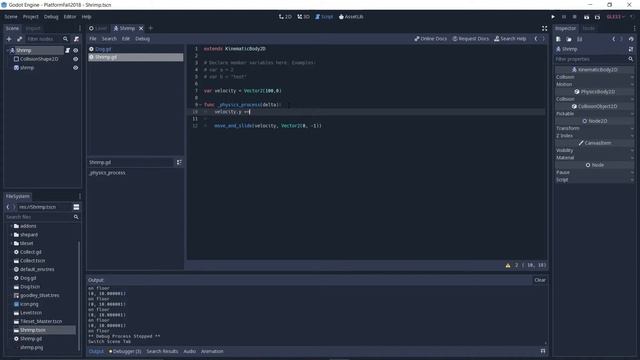Expand the Visibility property section
This screenshot has width=640, height=360.
click(594, 150)
